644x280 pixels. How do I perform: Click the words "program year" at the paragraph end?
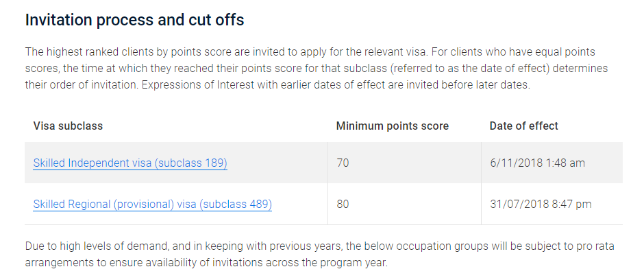(358, 263)
